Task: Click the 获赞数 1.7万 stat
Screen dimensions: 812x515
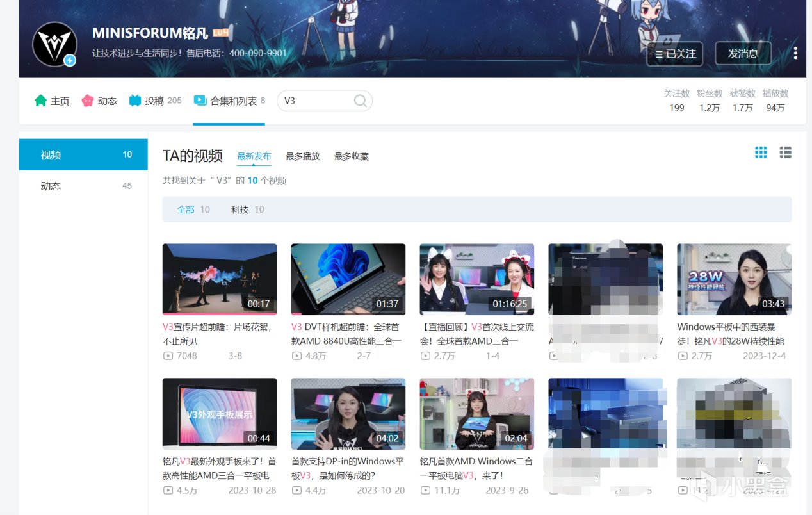Action: (743, 101)
